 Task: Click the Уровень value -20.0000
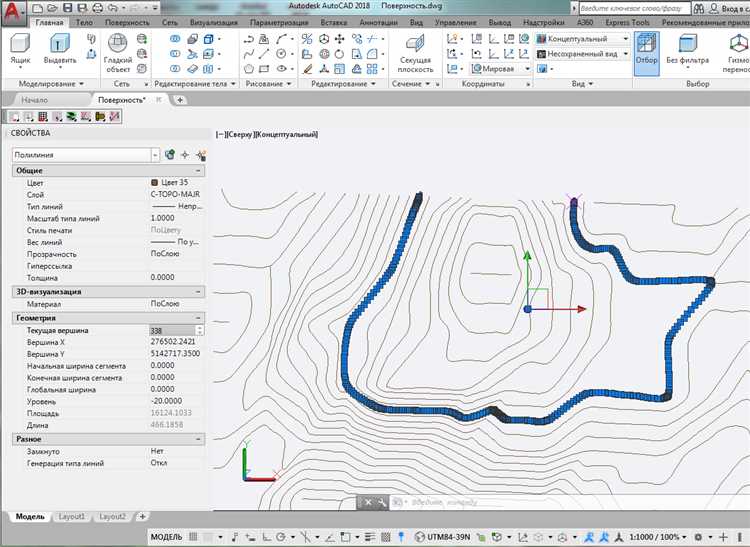point(166,401)
